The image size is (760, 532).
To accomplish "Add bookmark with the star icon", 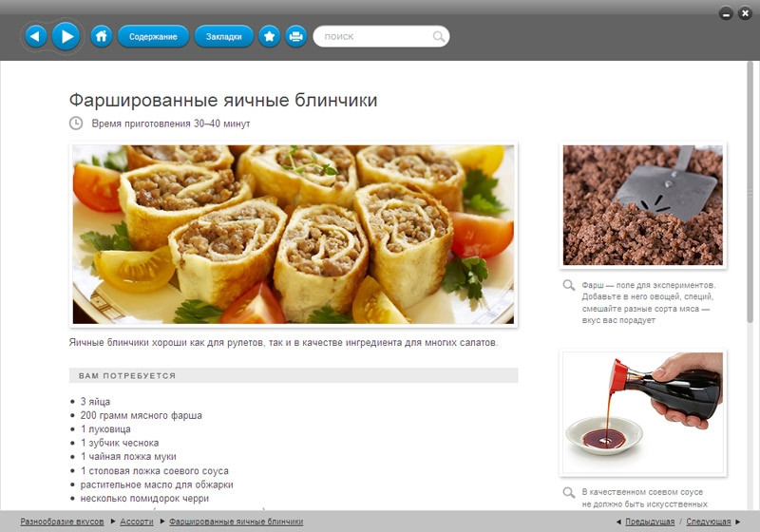I will [x=270, y=36].
